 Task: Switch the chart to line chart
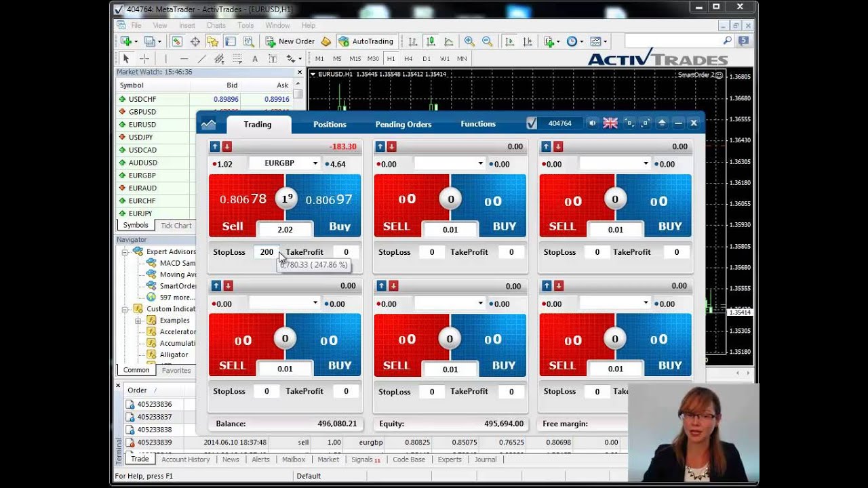click(x=448, y=41)
